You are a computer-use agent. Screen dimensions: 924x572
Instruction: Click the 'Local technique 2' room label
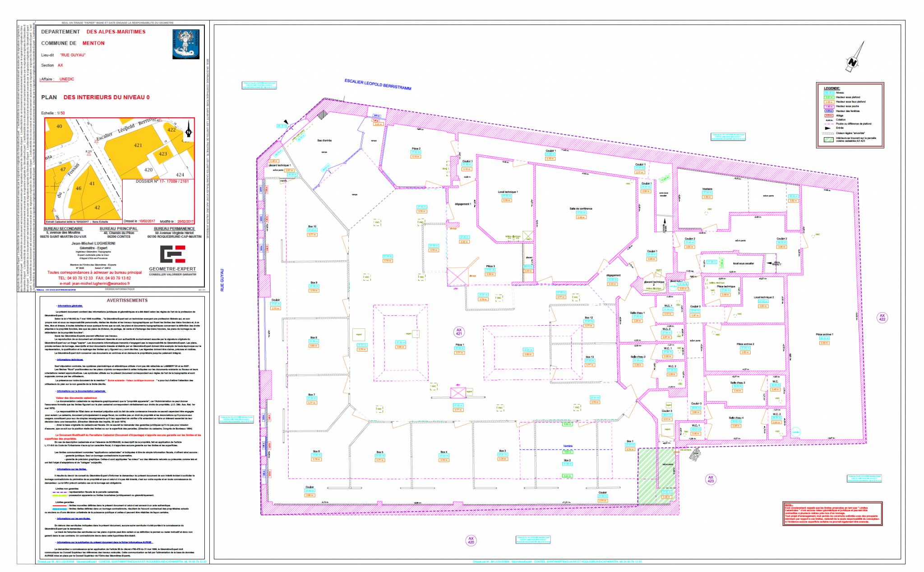(x=763, y=297)
